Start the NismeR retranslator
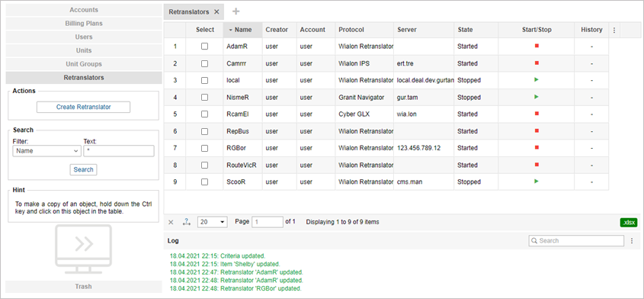The height and width of the screenshot is (299, 644). click(537, 97)
